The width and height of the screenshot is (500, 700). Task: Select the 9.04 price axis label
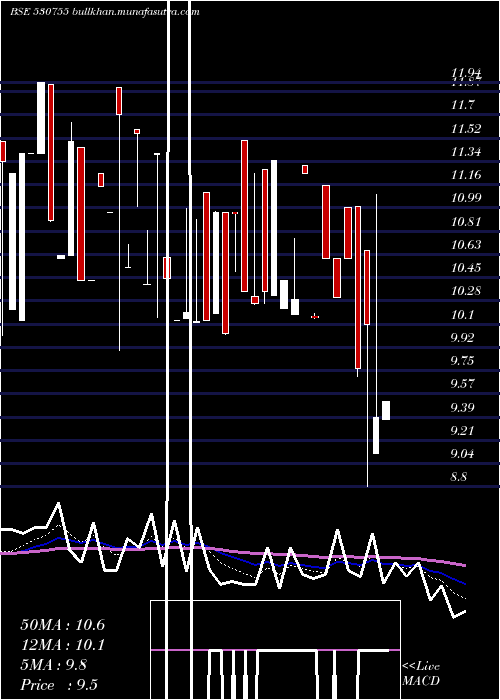(462, 454)
